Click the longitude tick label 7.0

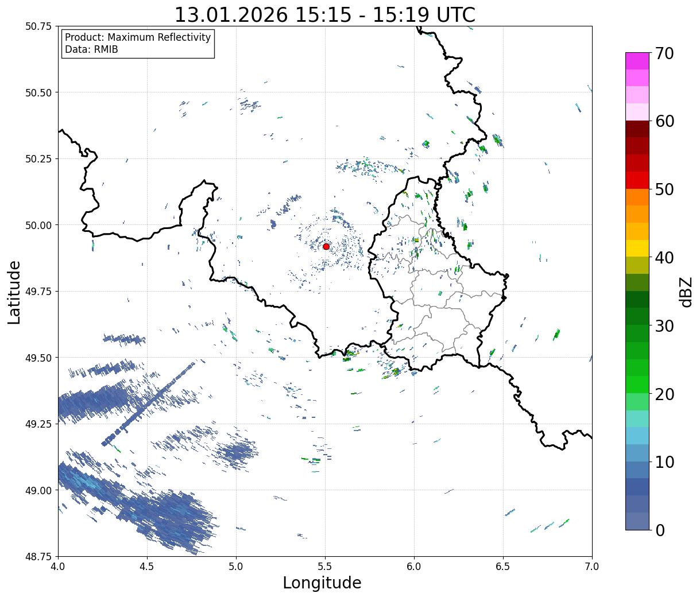click(592, 567)
